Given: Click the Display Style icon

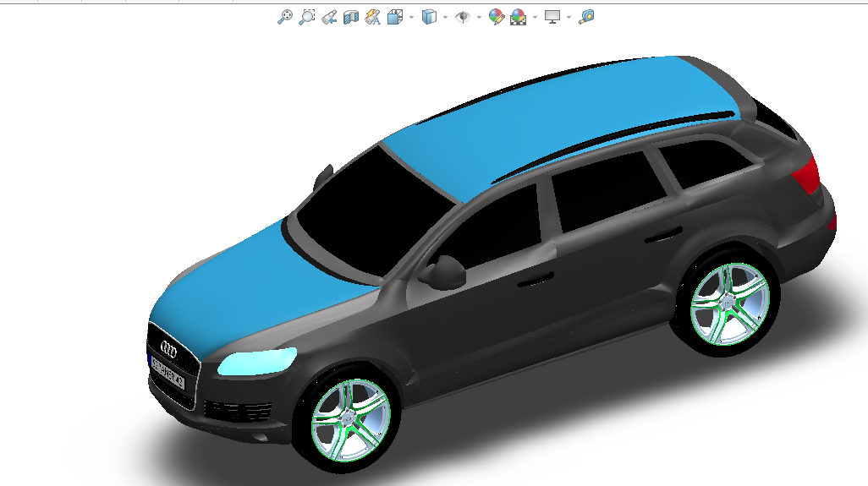Looking at the screenshot, I should 429,17.
